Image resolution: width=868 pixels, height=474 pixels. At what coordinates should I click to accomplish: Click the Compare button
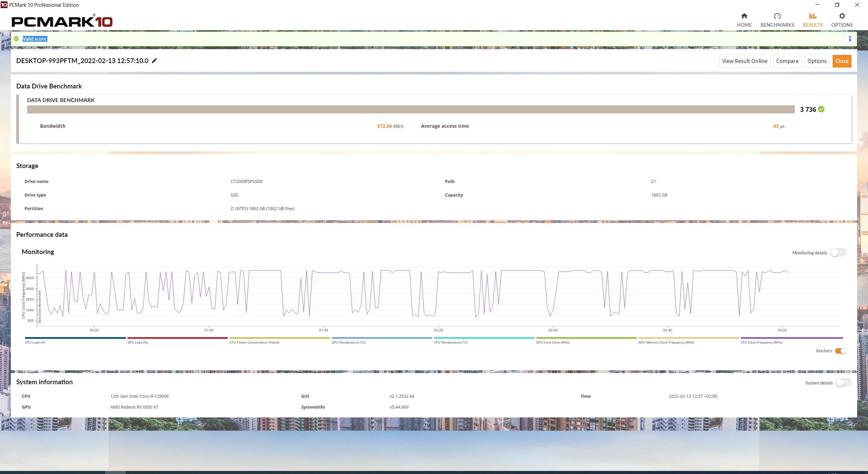click(787, 61)
